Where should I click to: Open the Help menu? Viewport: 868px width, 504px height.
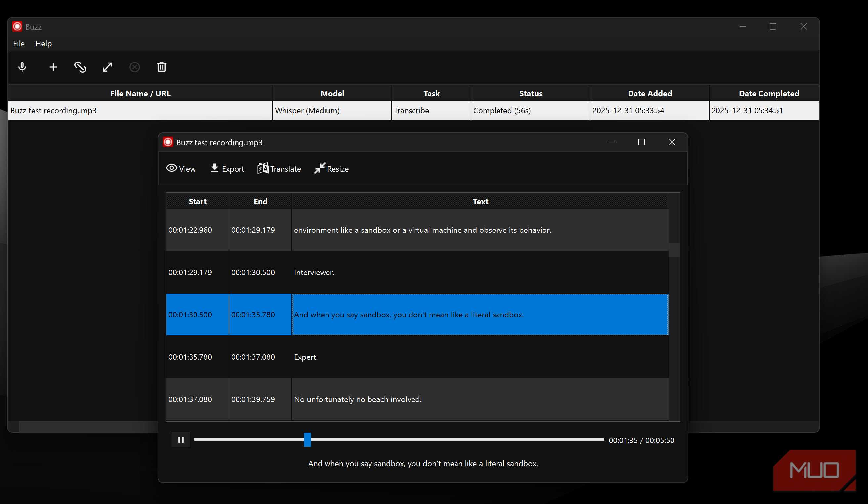[43, 43]
